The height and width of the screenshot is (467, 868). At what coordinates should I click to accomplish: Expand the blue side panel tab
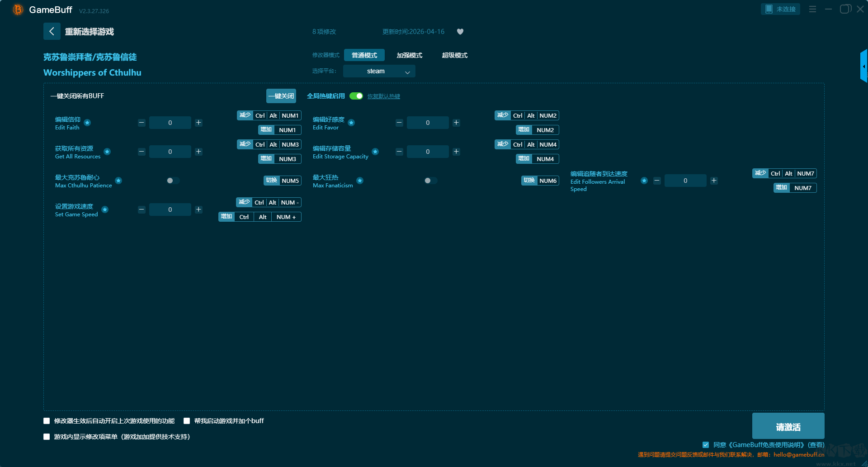click(x=864, y=66)
